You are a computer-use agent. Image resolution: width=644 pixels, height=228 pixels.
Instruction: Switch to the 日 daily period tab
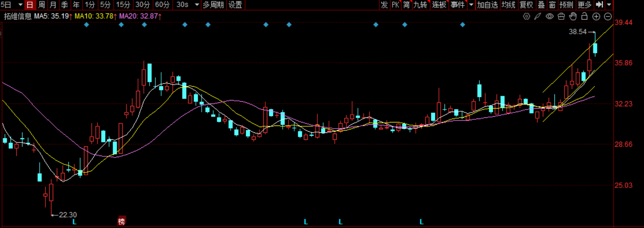pyautogui.click(x=30, y=5)
